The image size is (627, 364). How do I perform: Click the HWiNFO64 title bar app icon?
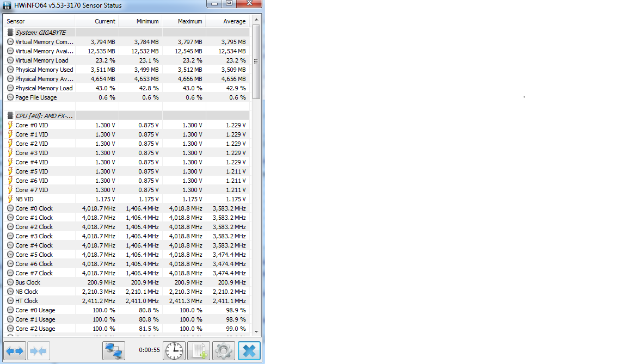coord(7,5)
